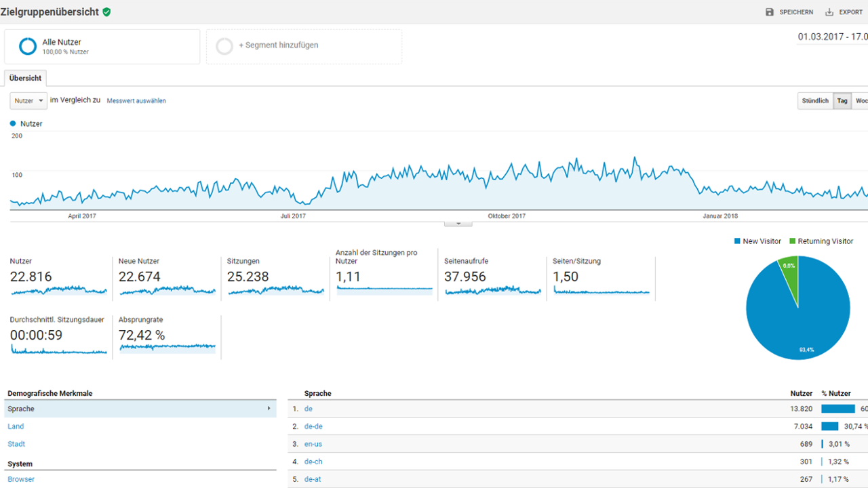The width and height of the screenshot is (868, 488).
Task: Click Messwert auswählen link
Action: point(136,101)
